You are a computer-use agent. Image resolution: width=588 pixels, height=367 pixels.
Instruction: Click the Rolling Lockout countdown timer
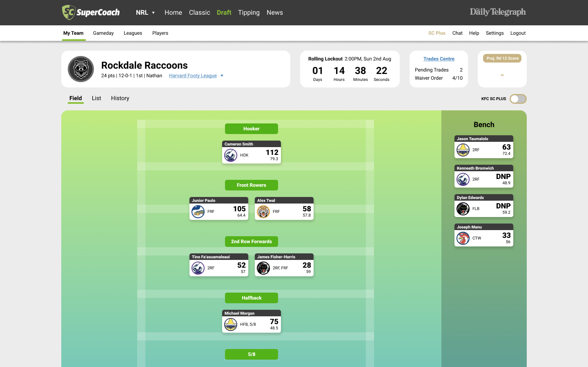pos(350,74)
